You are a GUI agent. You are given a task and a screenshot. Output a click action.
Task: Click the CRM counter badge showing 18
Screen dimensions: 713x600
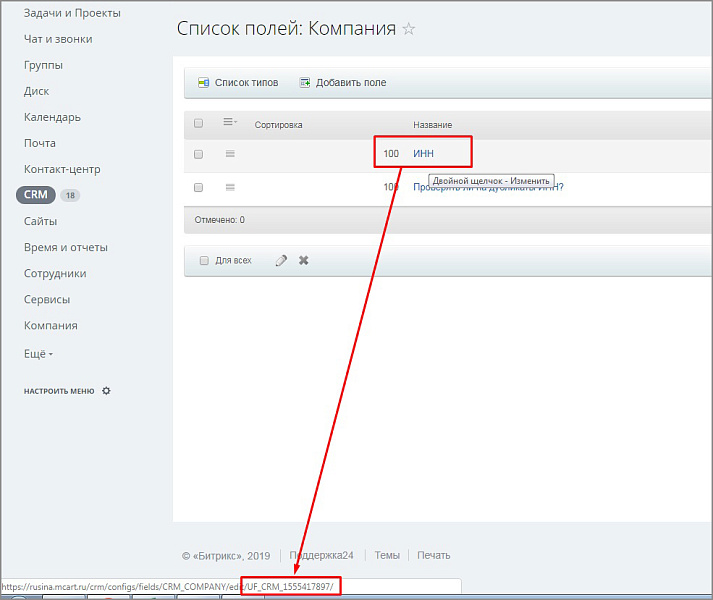coord(70,195)
